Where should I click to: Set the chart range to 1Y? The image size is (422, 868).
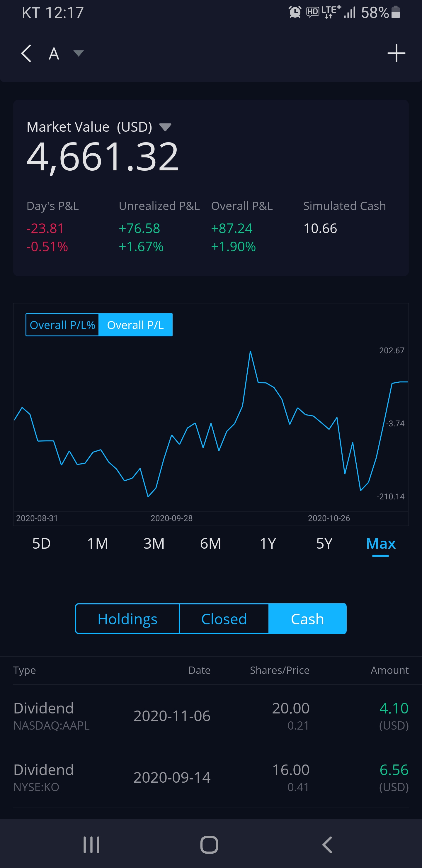tap(268, 543)
